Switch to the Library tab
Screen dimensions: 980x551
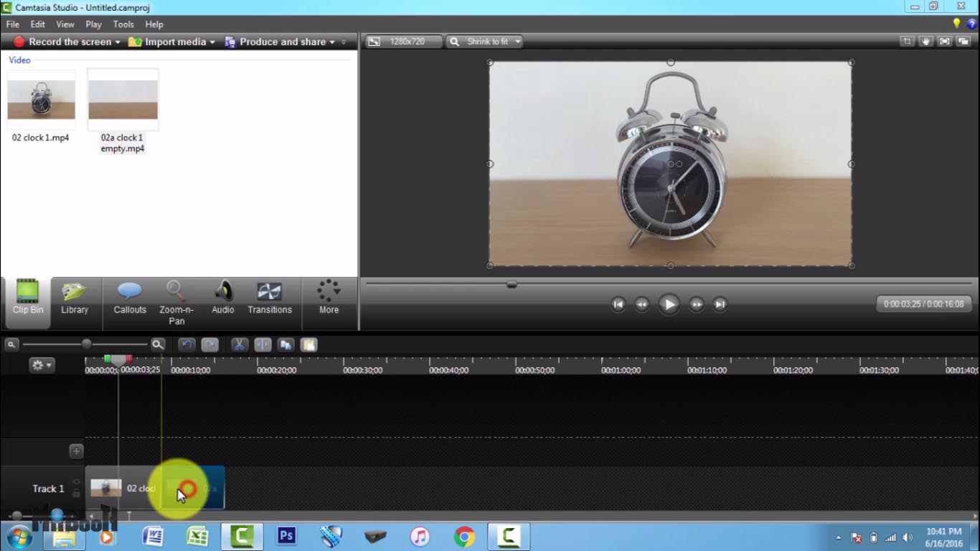[75, 300]
